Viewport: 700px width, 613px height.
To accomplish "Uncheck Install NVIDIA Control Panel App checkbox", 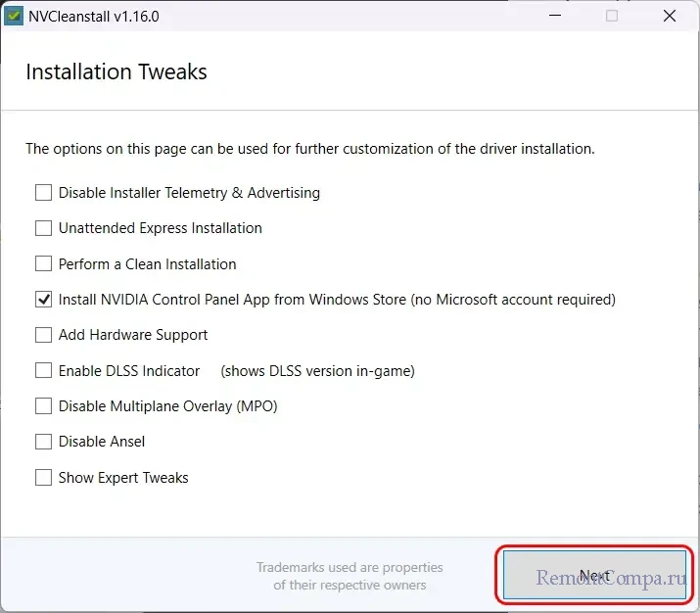I will pyautogui.click(x=43, y=300).
